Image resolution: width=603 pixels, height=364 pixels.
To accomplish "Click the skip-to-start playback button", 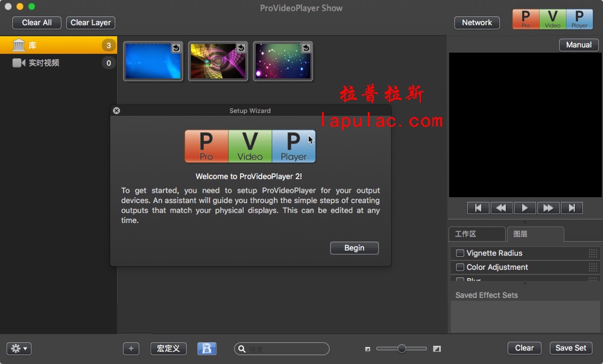I will coord(478,208).
